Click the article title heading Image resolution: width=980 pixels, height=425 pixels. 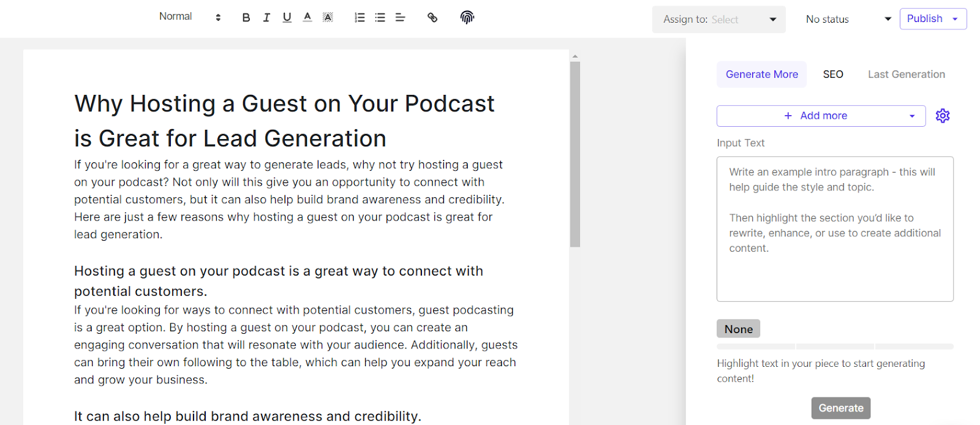(284, 121)
